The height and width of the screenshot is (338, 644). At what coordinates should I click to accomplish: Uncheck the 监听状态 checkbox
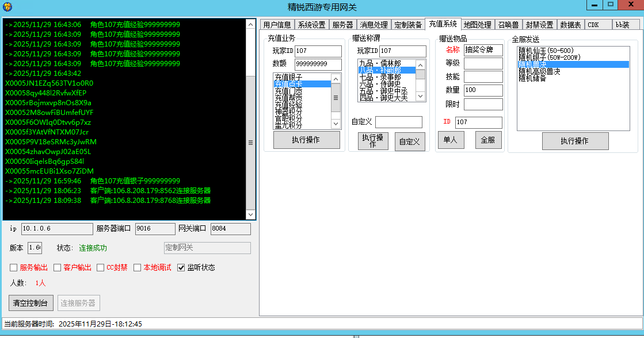181,267
